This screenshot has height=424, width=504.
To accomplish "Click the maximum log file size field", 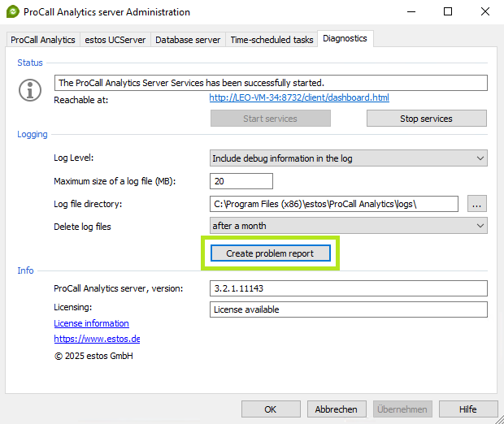I will (241, 181).
